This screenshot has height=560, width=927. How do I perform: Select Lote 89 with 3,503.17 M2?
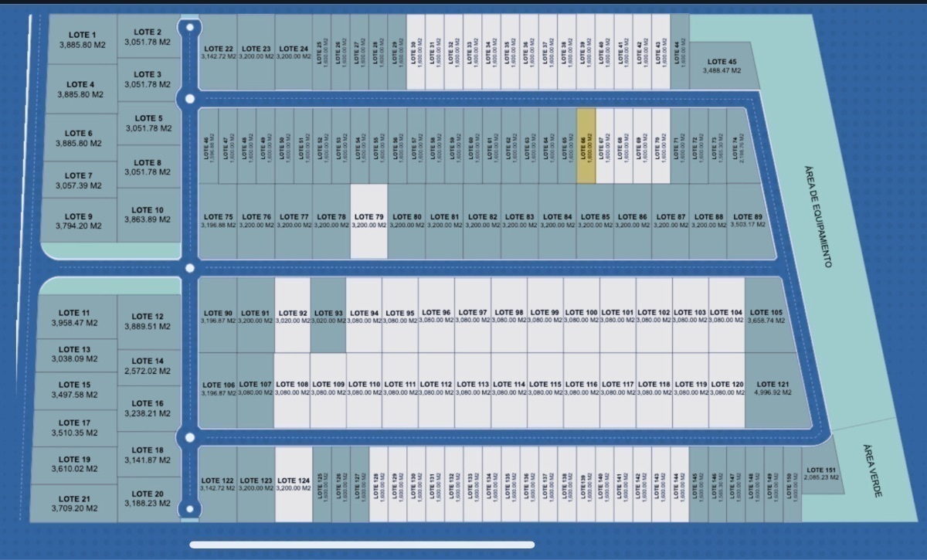click(748, 221)
